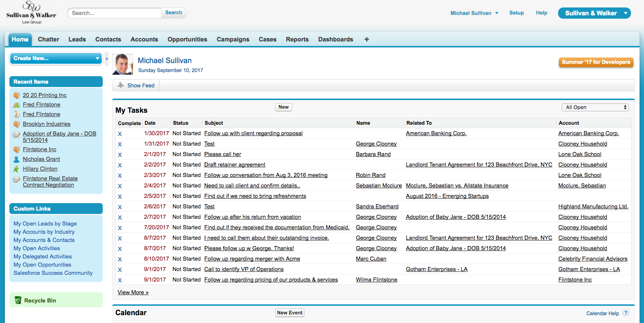This screenshot has height=323, width=644.
Task: Open My Open Leads by Stage link
Action: (x=45, y=224)
